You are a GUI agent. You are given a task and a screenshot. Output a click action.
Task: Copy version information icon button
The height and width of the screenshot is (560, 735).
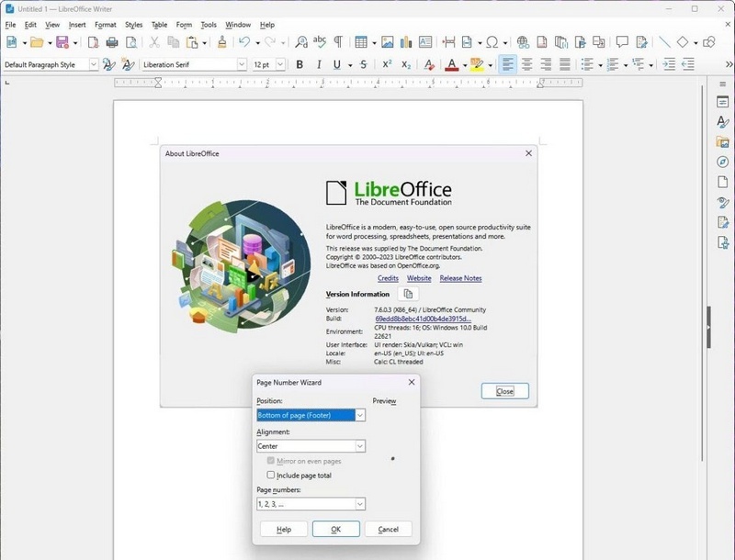408,294
